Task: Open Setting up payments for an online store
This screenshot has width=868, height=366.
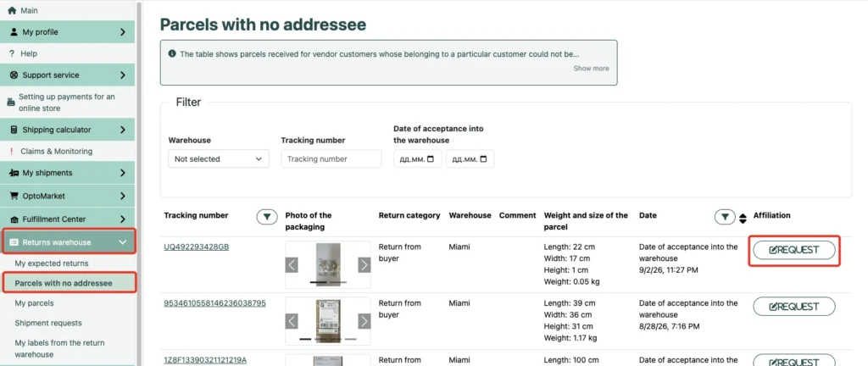Action: [x=67, y=103]
